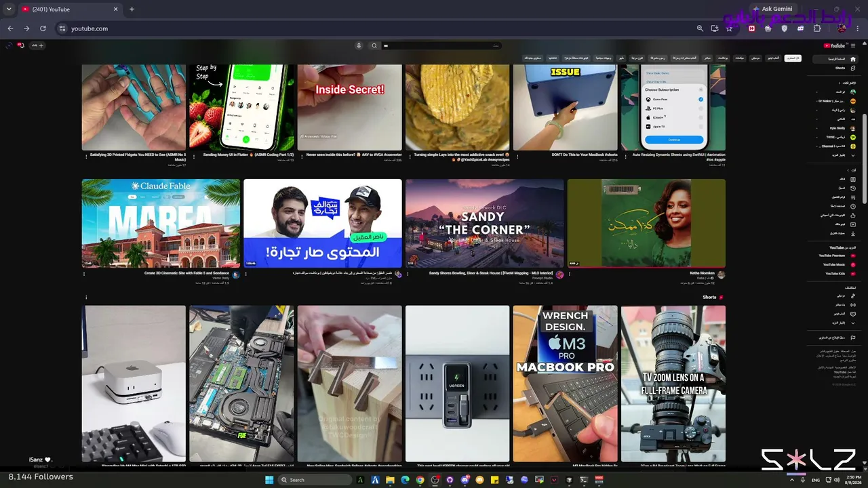
Task: Select the موسيقى music filter chip
Action: (x=755, y=58)
